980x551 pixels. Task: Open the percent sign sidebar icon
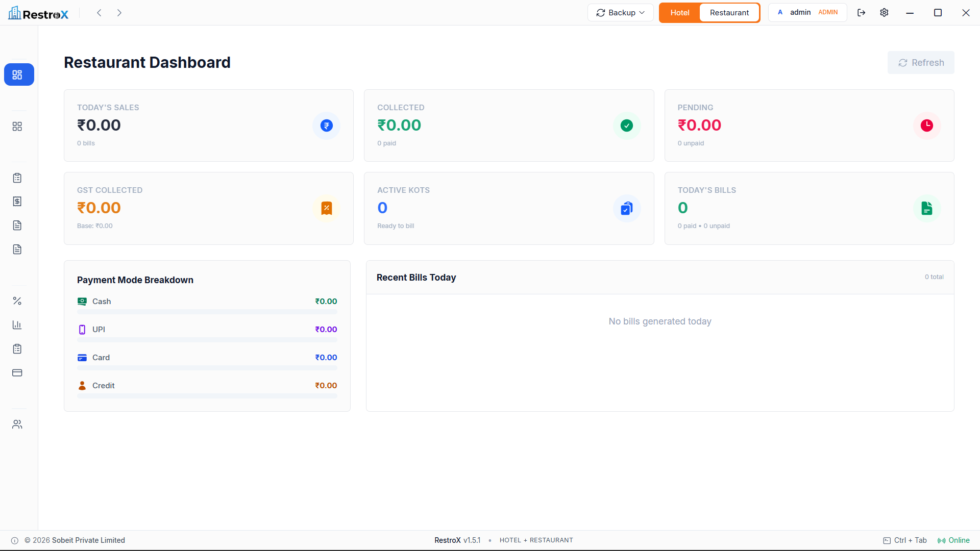tap(17, 301)
